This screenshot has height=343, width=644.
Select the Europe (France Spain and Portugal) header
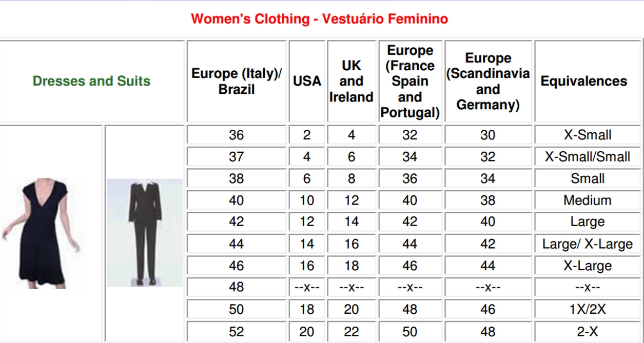[x=410, y=81]
